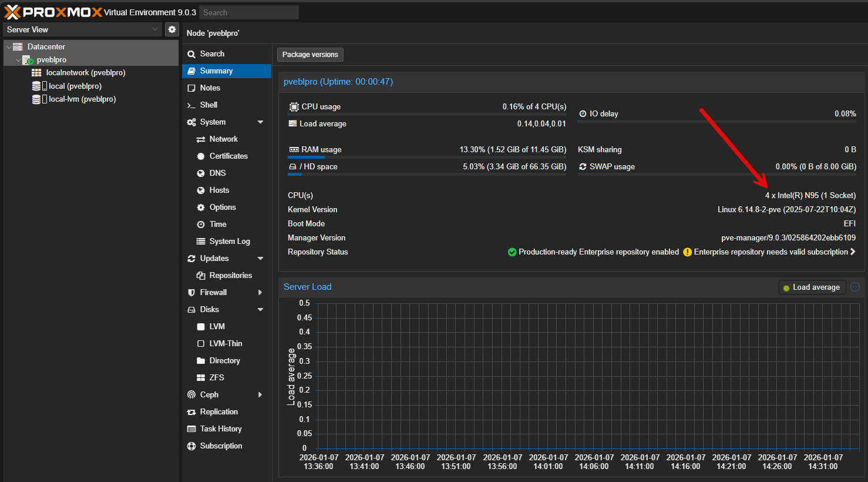Click the Certificates icon under System
Image resolution: width=868 pixels, height=482 pixels.
(x=201, y=156)
